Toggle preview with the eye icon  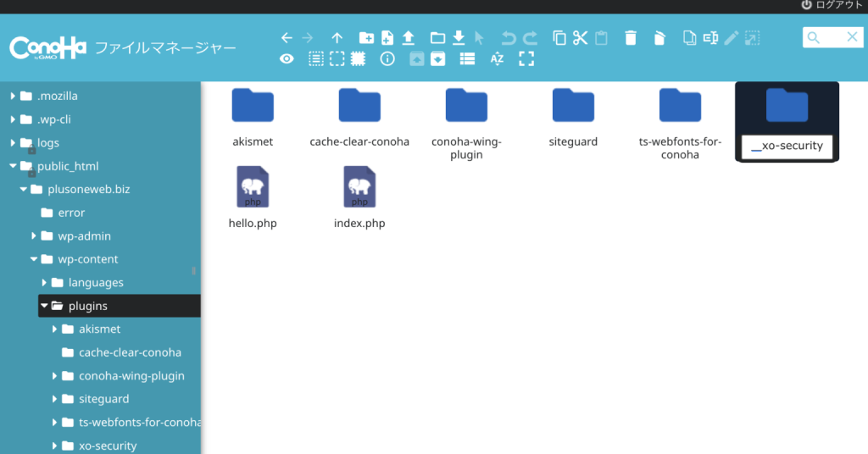(x=287, y=59)
